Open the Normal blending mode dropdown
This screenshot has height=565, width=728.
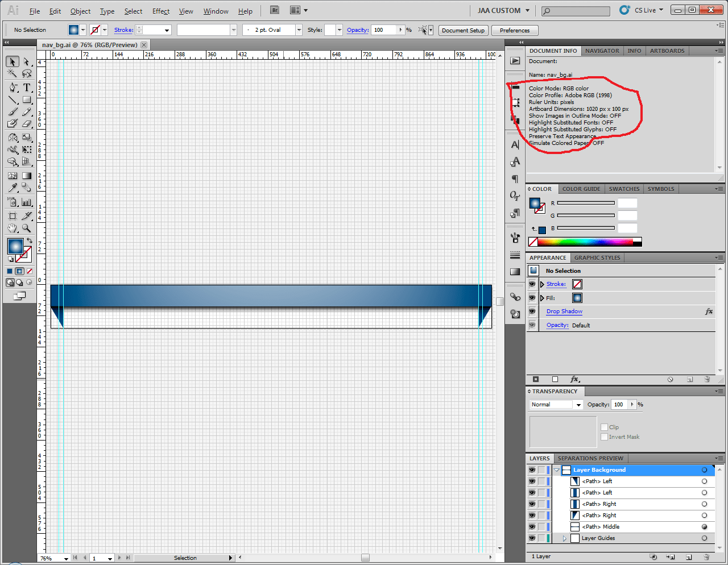(578, 405)
